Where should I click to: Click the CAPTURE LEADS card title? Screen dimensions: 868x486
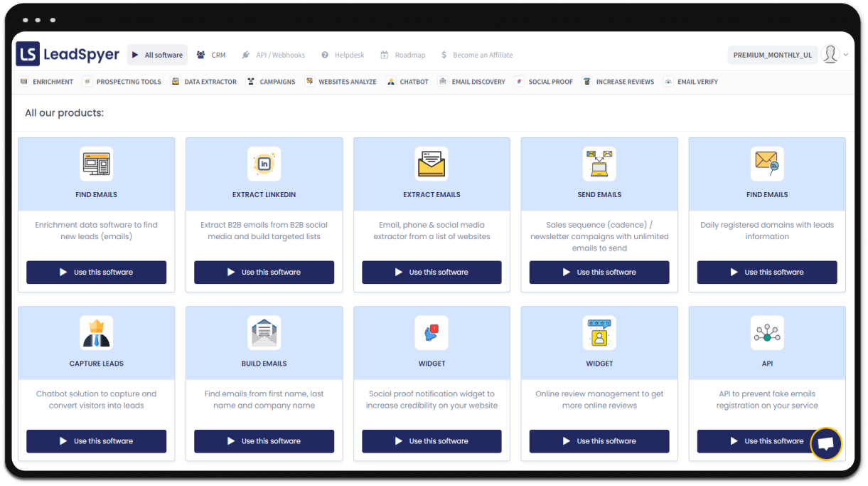pos(97,364)
